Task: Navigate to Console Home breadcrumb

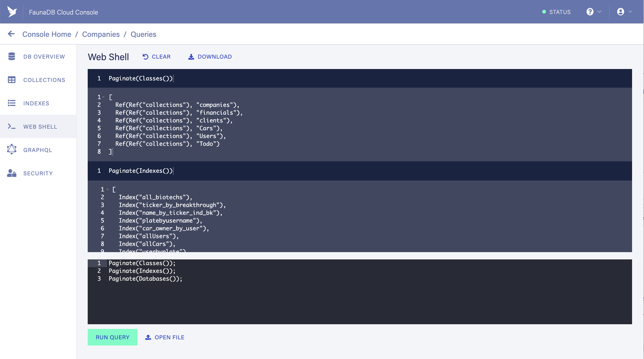Action: (x=47, y=34)
